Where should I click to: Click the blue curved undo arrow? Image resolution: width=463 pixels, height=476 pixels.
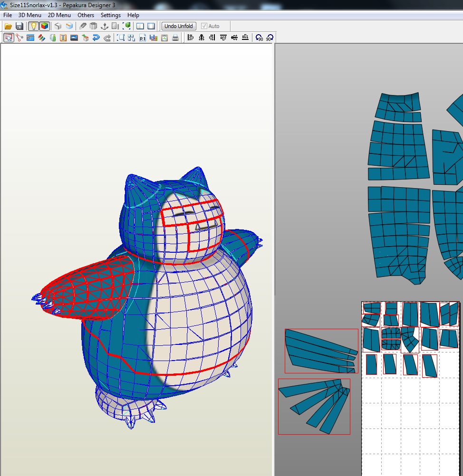(x=96, y=38)
